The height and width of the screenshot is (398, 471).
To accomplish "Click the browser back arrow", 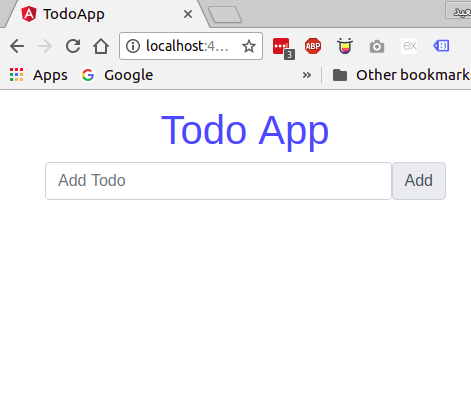I will tap(17, 46).
